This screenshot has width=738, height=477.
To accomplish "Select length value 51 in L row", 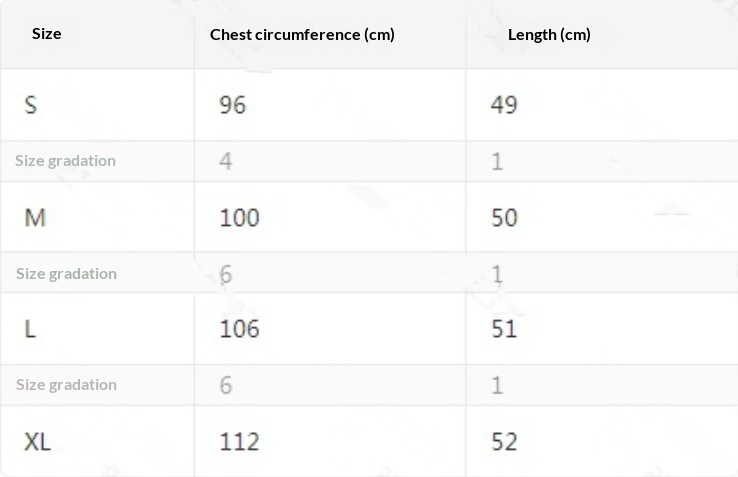I will coord(504,328).
